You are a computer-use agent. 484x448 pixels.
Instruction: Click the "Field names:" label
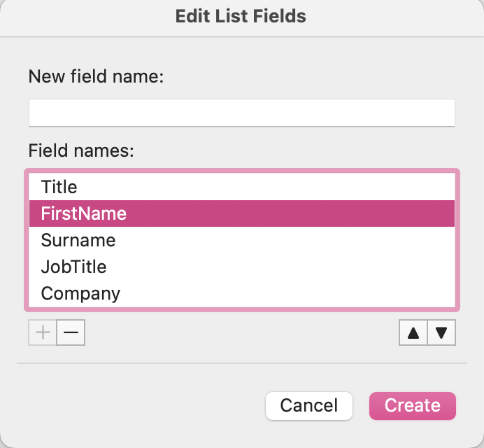81,150
